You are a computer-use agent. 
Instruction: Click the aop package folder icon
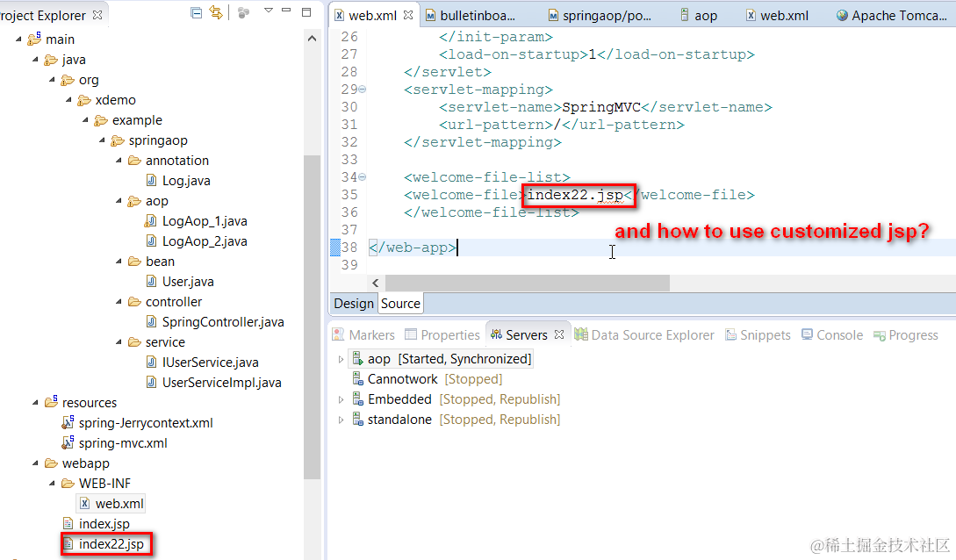(134, 201)
